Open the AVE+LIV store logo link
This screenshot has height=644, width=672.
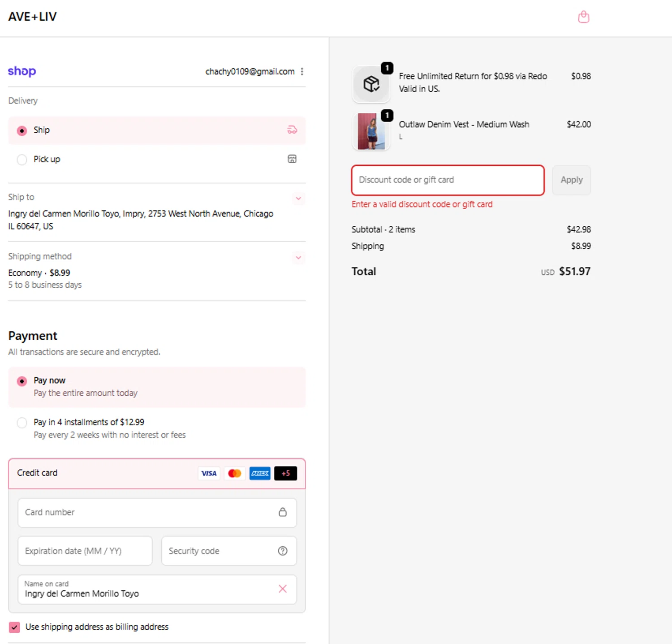[x=32, y=17]
